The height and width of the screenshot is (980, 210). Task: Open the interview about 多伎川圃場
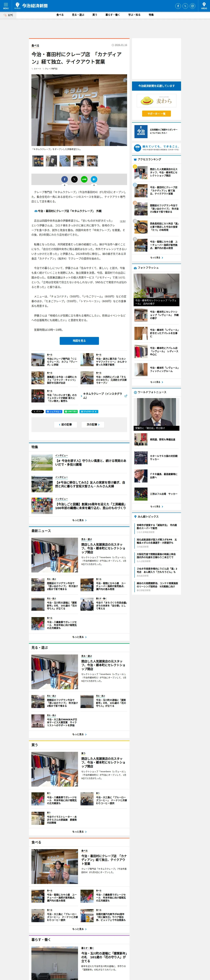click(x=79, y=462)
